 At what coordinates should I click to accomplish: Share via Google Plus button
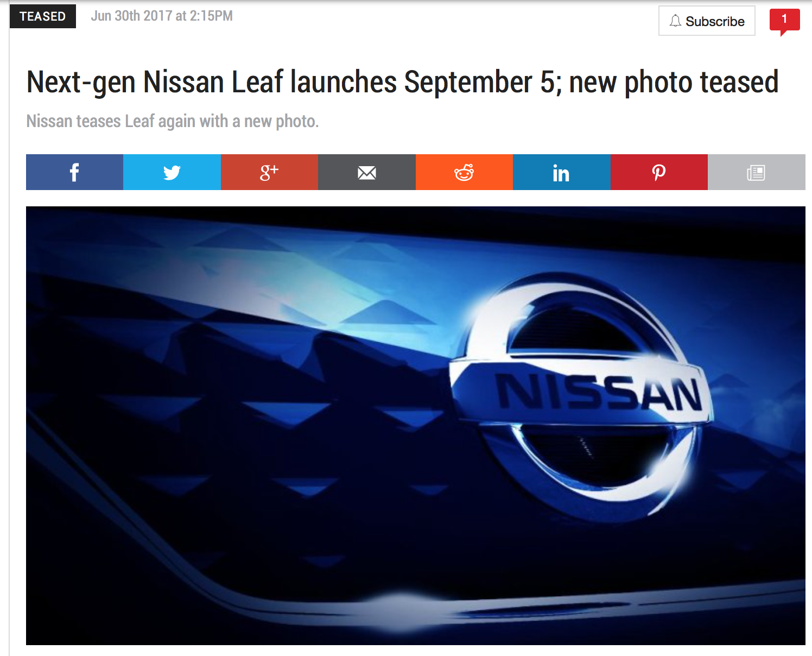tap(269, 172)
